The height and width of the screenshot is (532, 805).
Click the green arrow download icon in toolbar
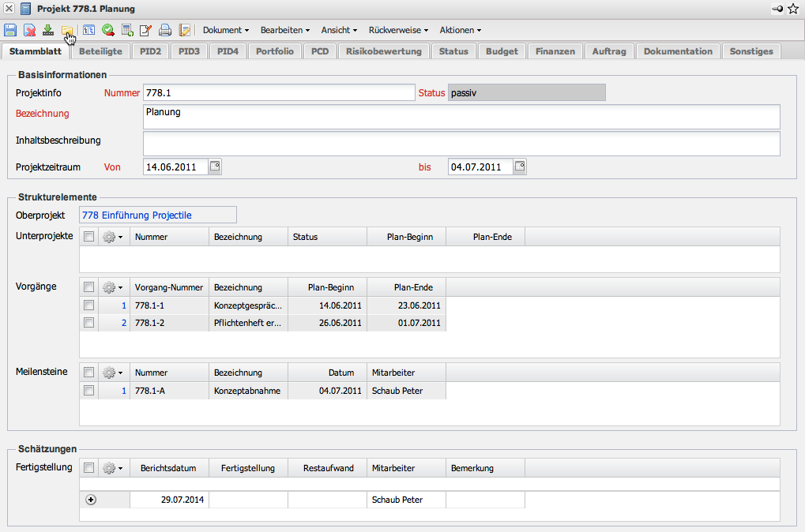click(x=48, y=31)
